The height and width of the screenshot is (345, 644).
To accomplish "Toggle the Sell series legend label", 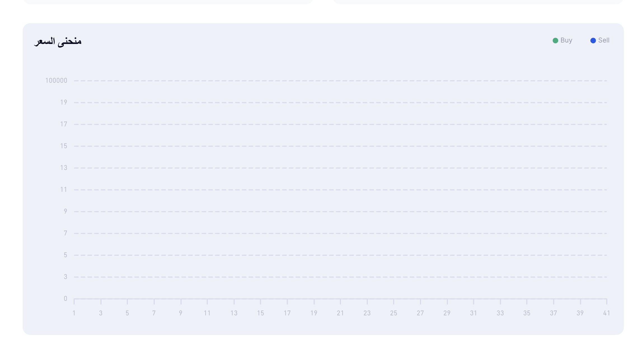I will coord(604,41).
